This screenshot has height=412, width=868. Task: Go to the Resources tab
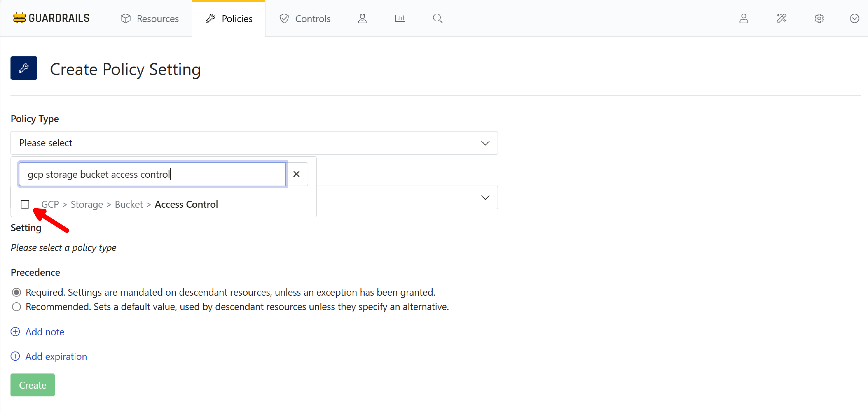point(149,18)
